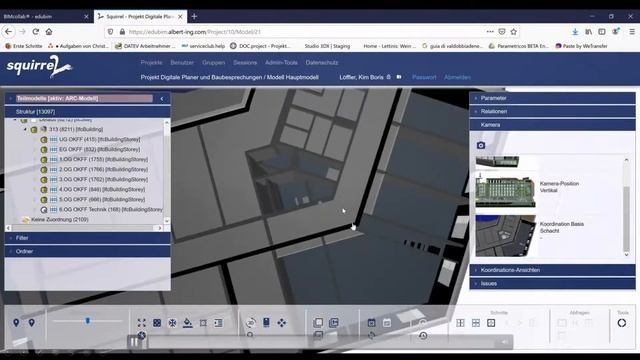Viewport: 640px width, 360px height.
Task: Take a snapshot with the Kamera camera icon
Action: (x=481, y=145)
